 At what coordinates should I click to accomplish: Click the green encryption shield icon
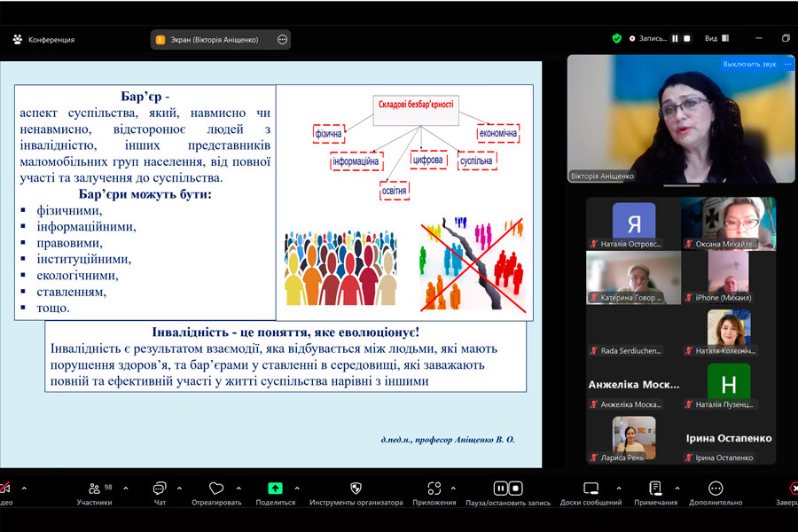pos(617,38)
